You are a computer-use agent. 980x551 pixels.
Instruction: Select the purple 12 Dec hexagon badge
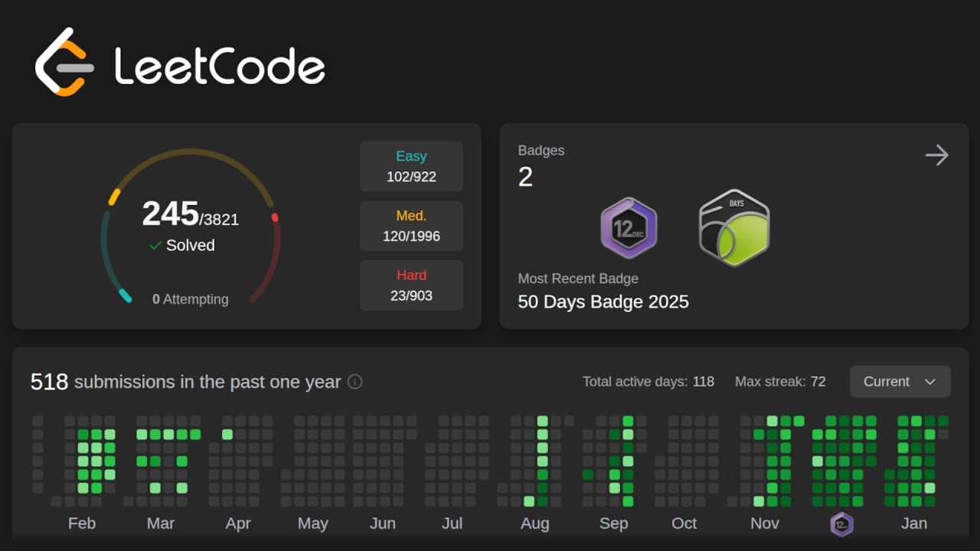(629, 228)
